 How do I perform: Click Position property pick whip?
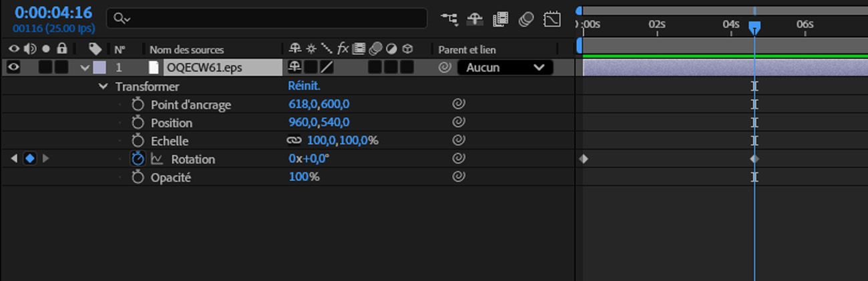458,123
